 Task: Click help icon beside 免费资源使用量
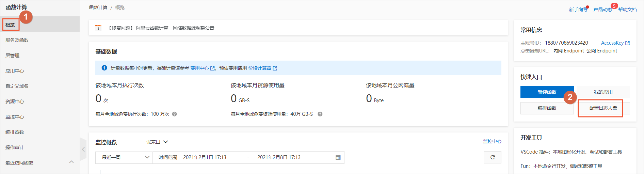click(x=320, y=114)
